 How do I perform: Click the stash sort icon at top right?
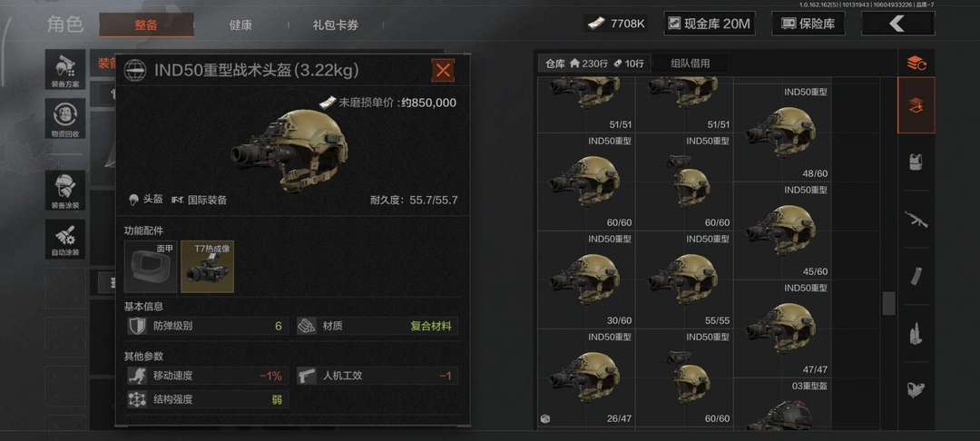coord(916,63)
